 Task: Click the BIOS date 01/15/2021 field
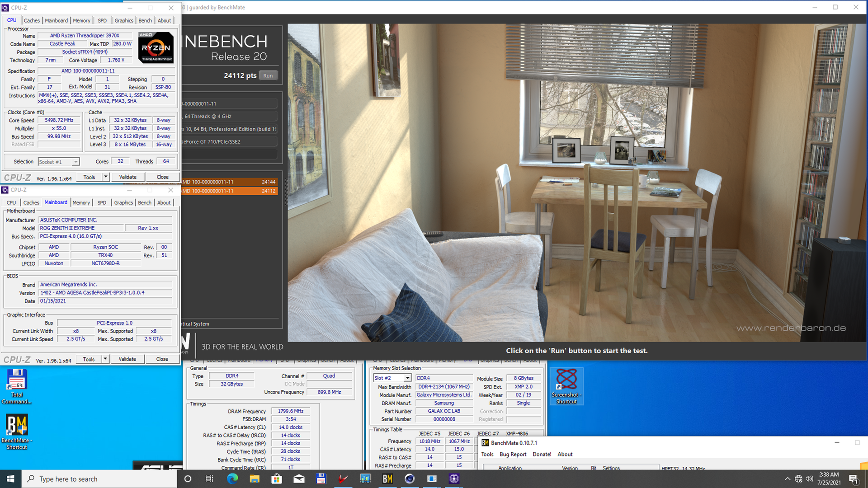pos(105,301)
